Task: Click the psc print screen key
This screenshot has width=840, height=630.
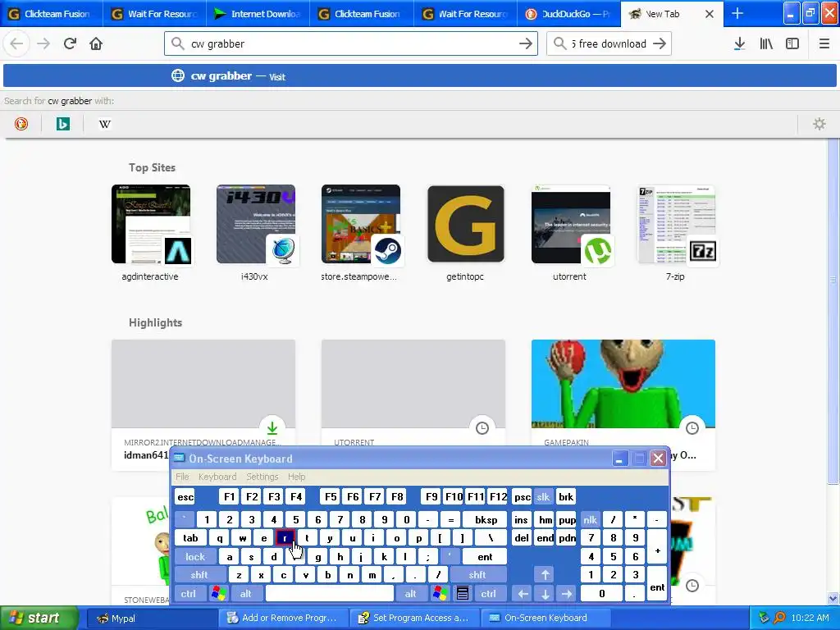Action: point(522,496)
